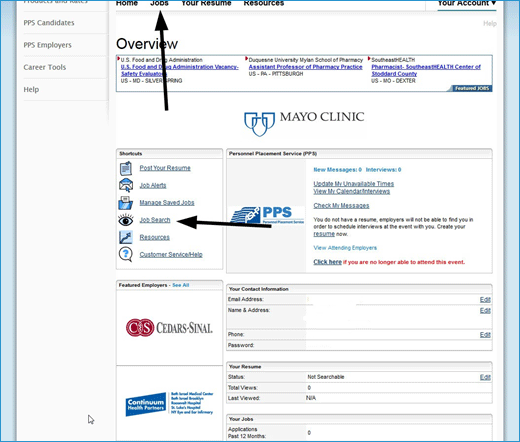Screen dimensions: 520x442
Task: Open the FDA Safety Evaluator vacancy link
Action: (x=180, y=70)
